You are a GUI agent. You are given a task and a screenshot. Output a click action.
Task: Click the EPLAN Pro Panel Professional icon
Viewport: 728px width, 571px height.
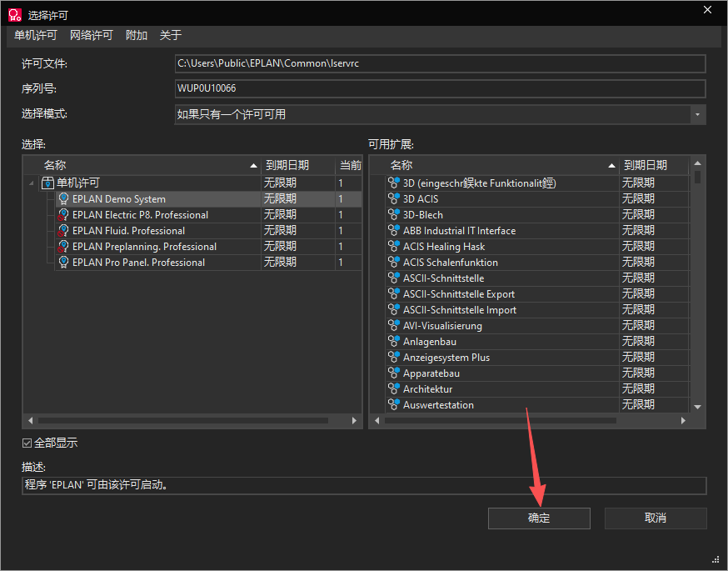tap(63, 263)
